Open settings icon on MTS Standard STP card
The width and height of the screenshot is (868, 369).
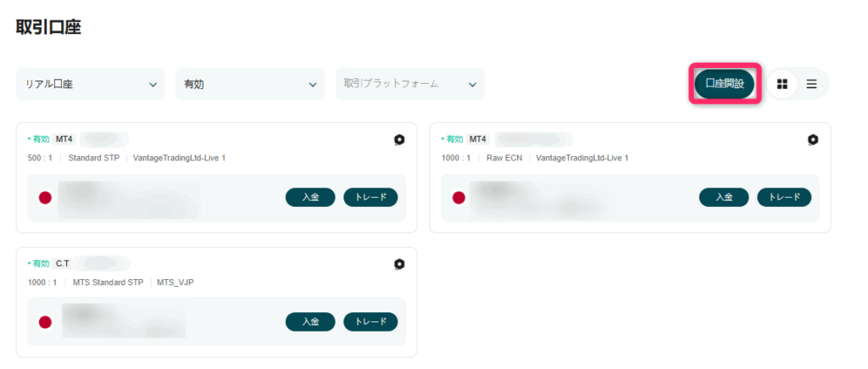point(399,265)
